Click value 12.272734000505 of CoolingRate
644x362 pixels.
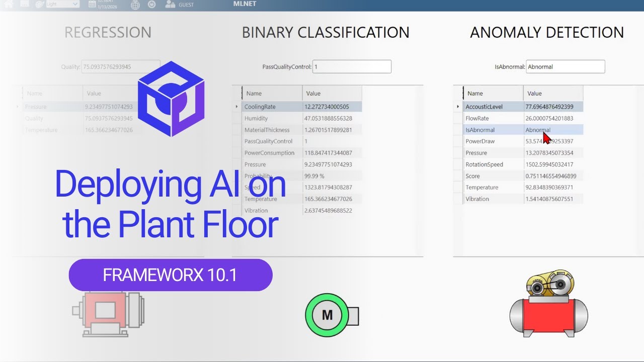pyautogui.click(x=327, y=107)
